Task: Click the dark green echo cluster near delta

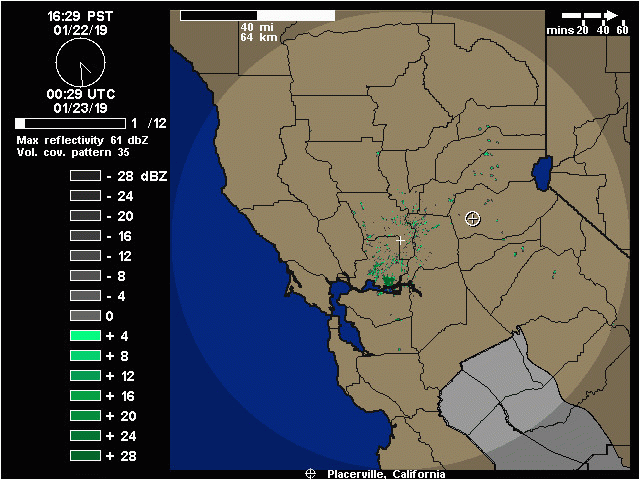Action: click(x=389, y=281)
